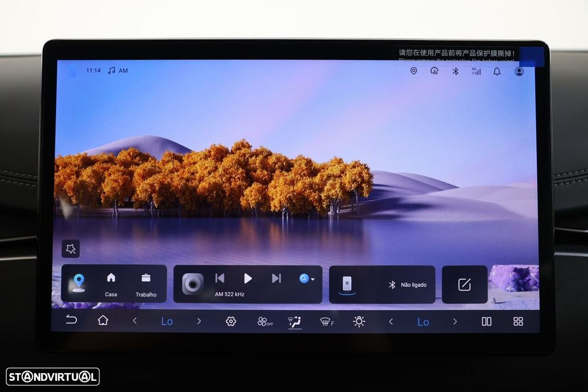Decrease the left zone temperature
The height and width of the screenshot is (392, 588).
(135, 321)
